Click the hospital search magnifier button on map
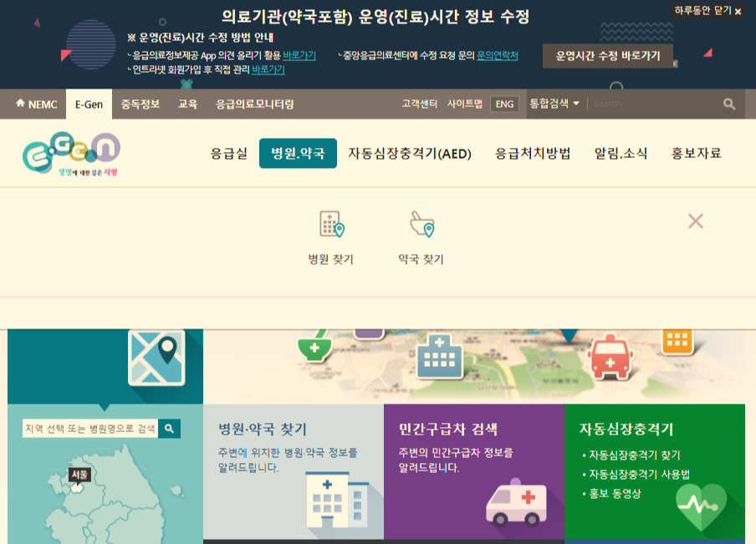The image size is (756, 544). (x=169, y=429)
